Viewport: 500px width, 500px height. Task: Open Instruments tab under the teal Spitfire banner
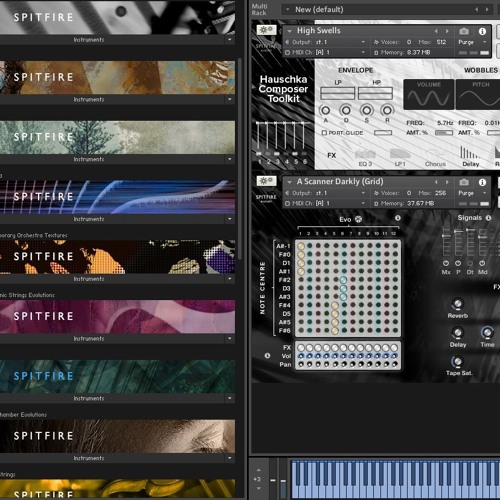click(x=89, y=398)
